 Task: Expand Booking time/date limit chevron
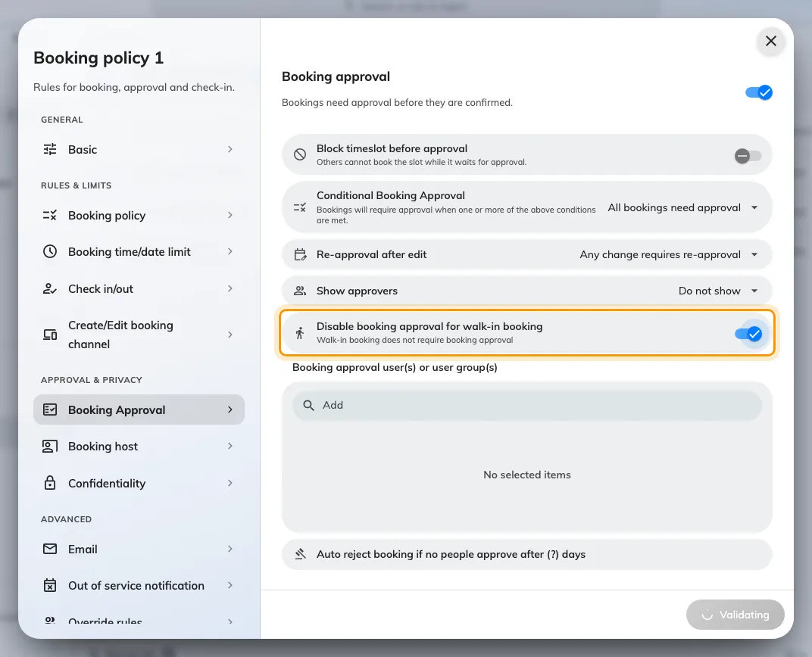(230, 252)
